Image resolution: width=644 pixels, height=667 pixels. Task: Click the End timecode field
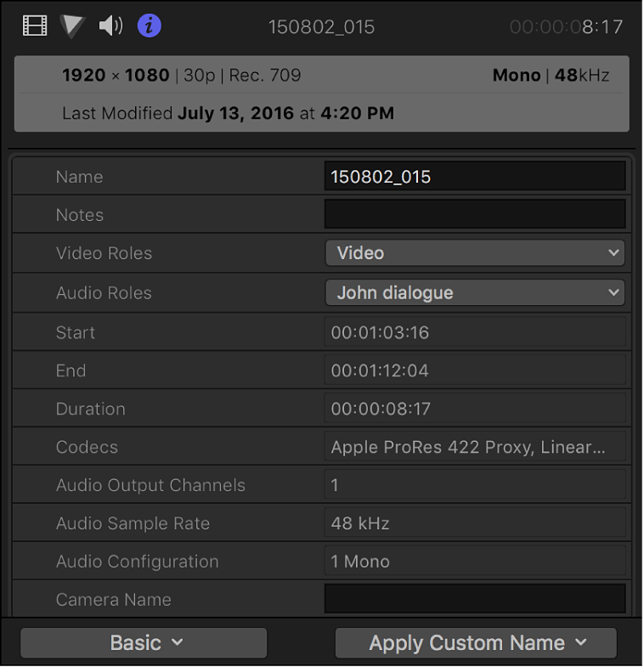point(475,370)
